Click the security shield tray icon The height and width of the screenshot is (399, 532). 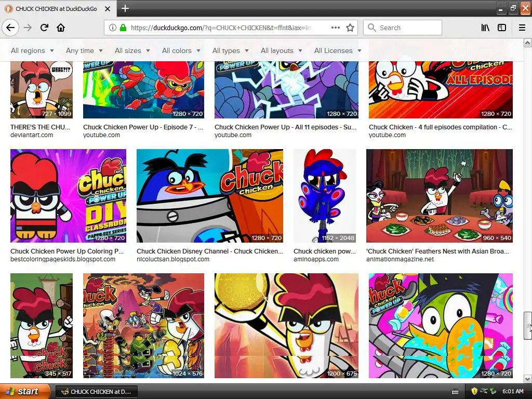pos(474,391)
